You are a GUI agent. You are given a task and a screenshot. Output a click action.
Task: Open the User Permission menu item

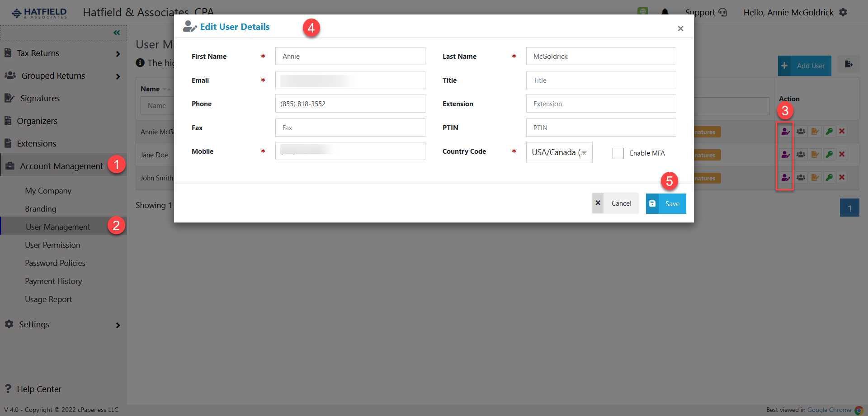click(53, 245)
